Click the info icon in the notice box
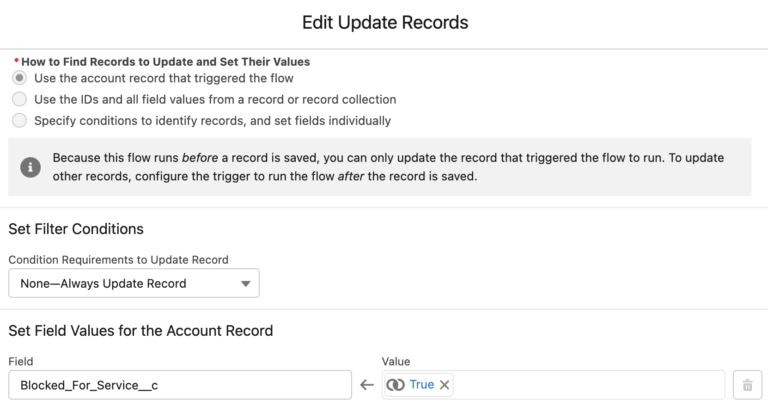The image size is (768, 407). 30,167
